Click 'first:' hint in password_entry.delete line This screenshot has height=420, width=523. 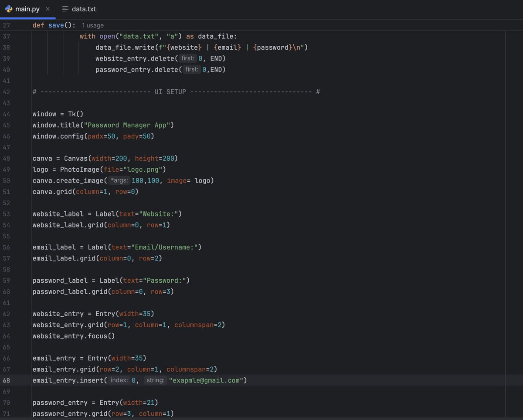[x=192, y=70]
